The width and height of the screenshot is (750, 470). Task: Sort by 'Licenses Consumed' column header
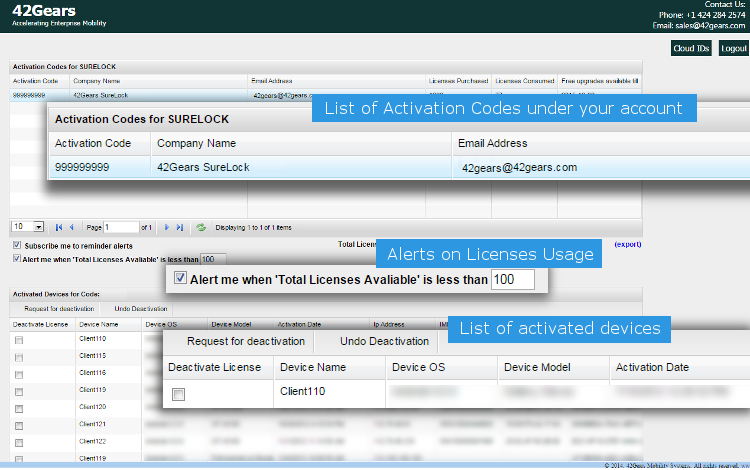[525, 81]
